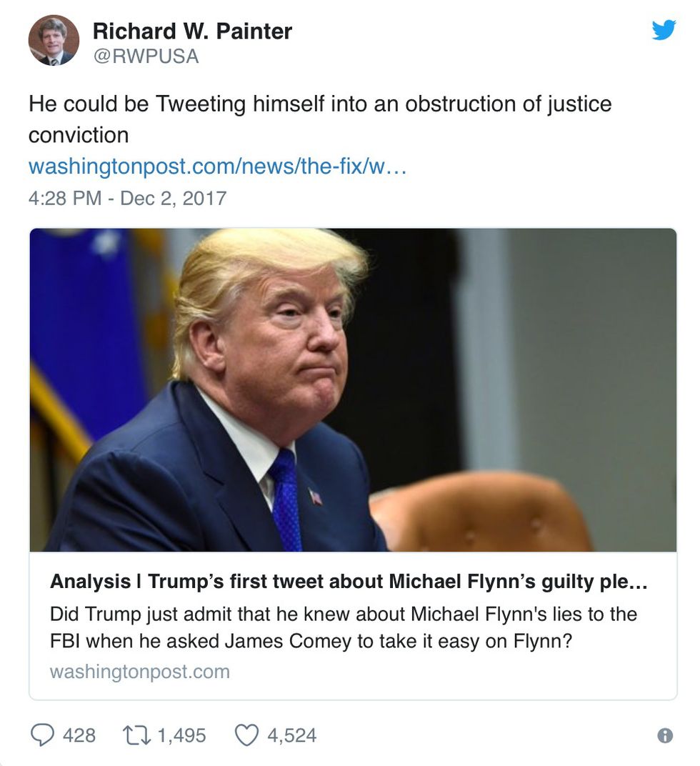Click the retweet arrows icon
This screenshot has height=766, width=700.
point(134,735)
